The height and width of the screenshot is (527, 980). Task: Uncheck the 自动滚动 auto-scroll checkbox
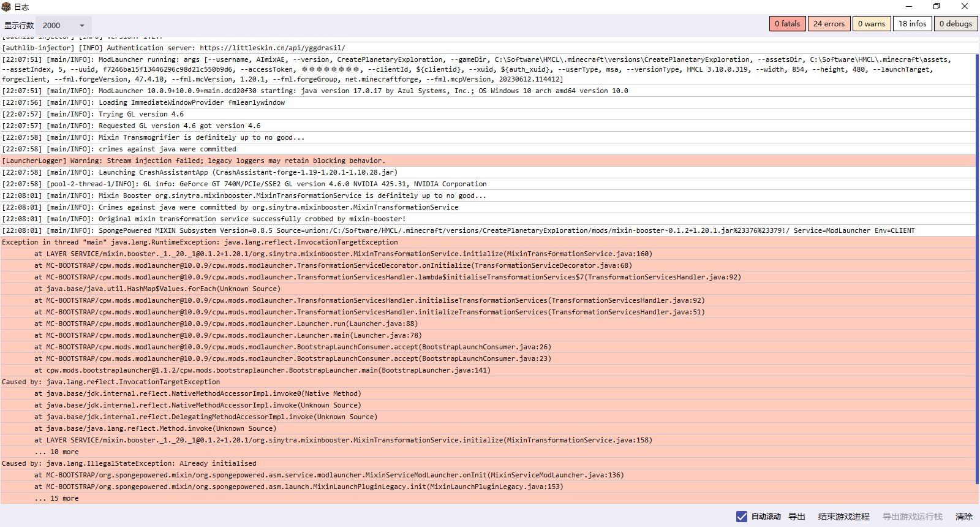point(741,517)
